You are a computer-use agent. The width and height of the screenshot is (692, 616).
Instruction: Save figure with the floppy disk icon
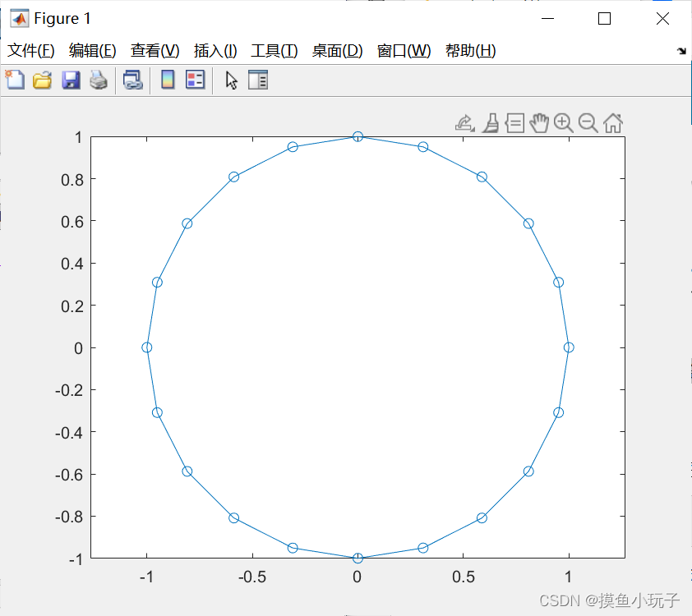(x=71, y=80)
